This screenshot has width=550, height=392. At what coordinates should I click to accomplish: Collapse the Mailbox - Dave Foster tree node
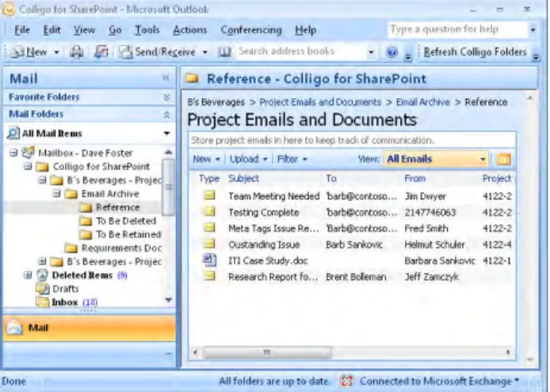point(13,153)
